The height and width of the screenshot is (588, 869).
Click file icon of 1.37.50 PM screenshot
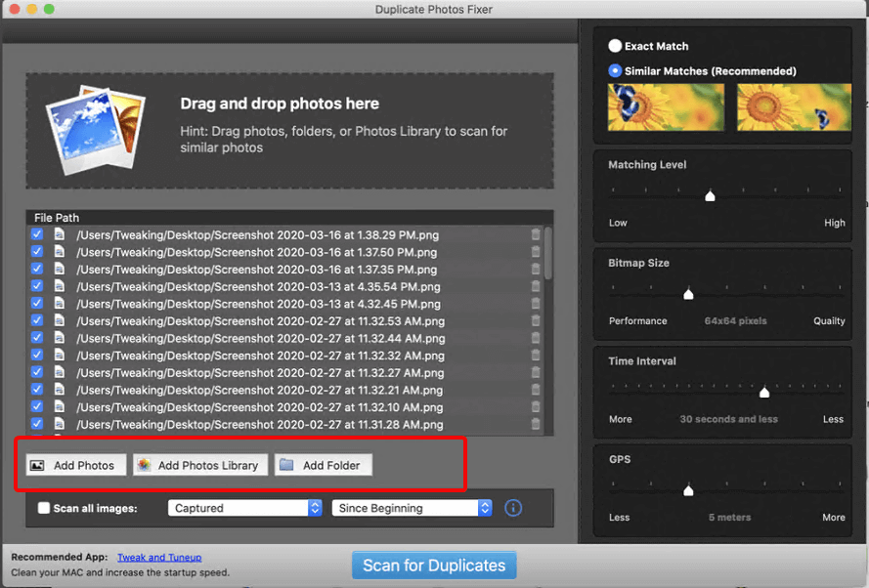coord(59,252)
